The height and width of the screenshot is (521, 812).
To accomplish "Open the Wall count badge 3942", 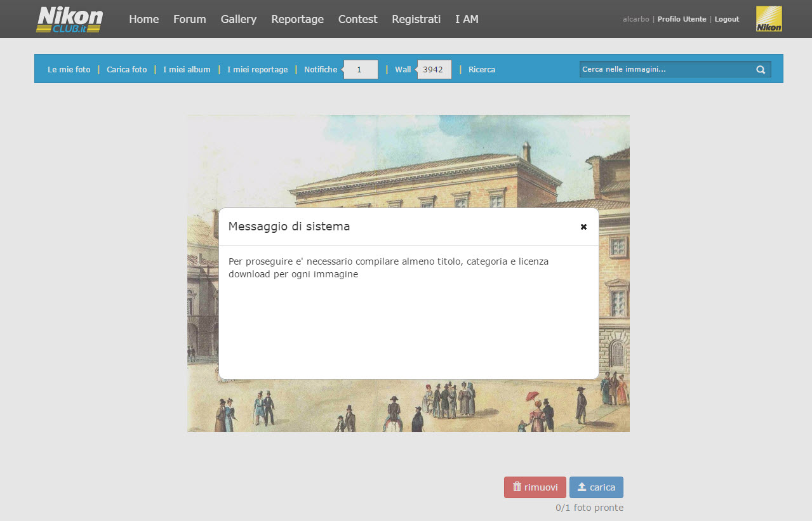I will (434, 70).
